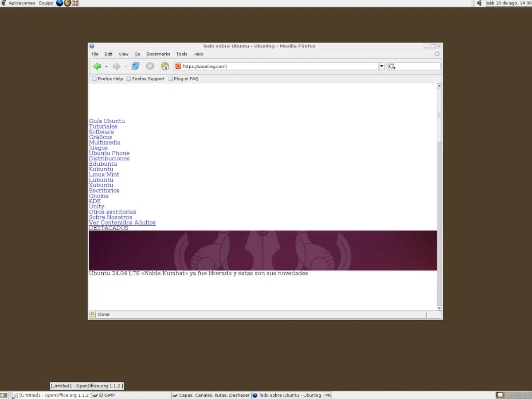Viewport: 532px width, 399px height.
Task: Open the Tools menu
Action: tap(182, 54)
